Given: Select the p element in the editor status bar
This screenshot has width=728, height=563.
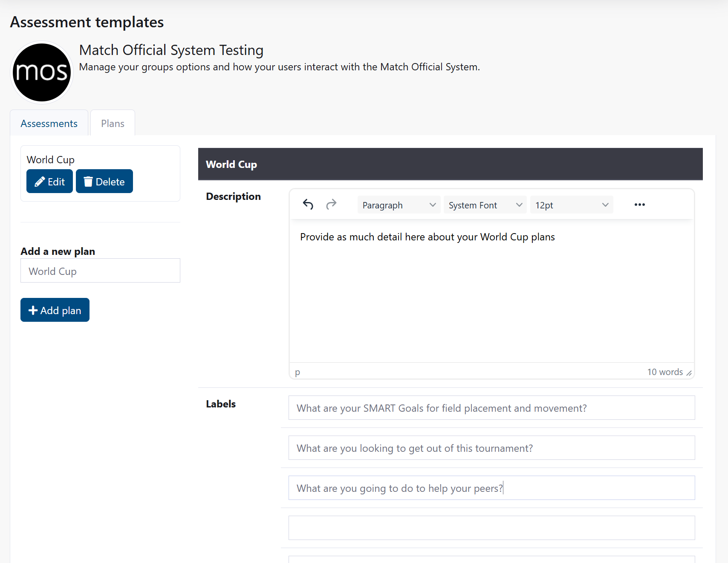Looking at the screenshot, I should tap(297, 372).
